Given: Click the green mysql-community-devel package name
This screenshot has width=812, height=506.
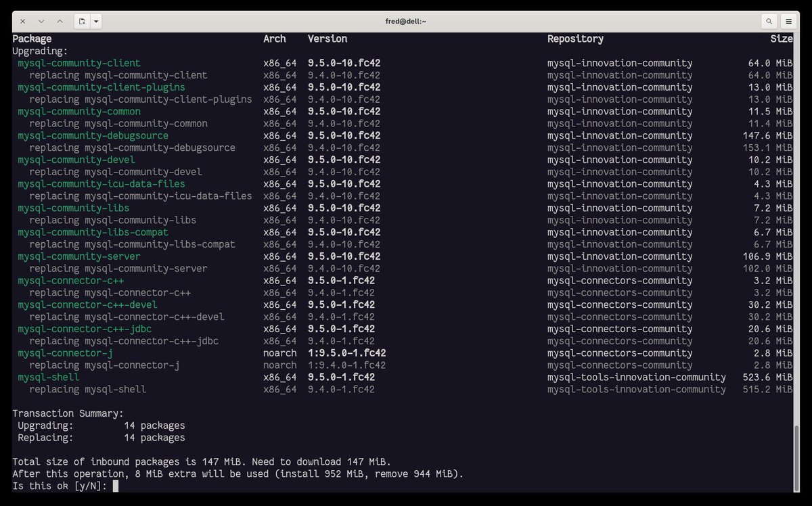Looking at the screenshot, I should click(x=76, y=160).
